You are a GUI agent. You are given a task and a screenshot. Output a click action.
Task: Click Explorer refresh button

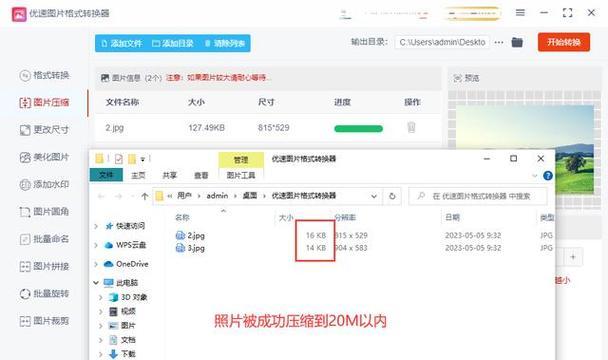click(x=392, y=196)
